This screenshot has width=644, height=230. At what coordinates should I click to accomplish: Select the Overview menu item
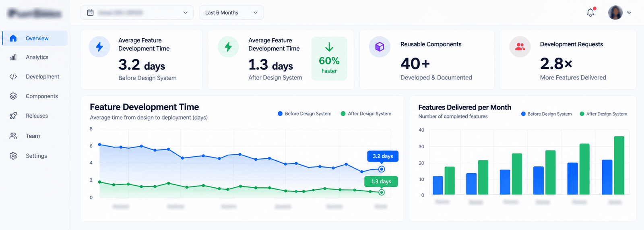point(35,38)
